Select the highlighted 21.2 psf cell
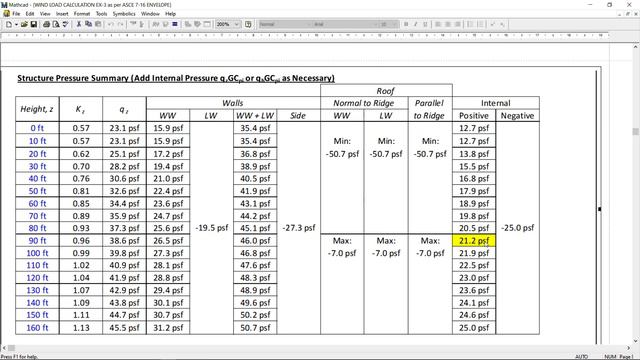The width and height of the screenshot is (640, 360). point(473,241)
